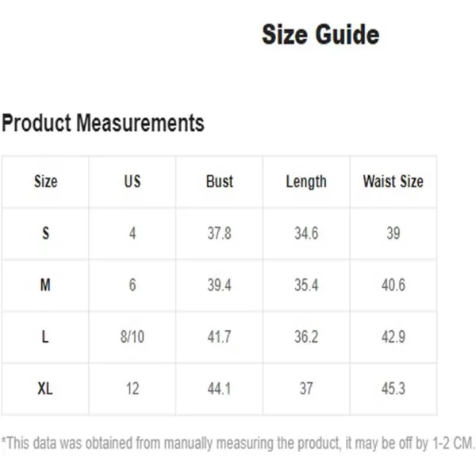Click the length value 36.2
Viewport: 476px width, 476px height.
306,337
